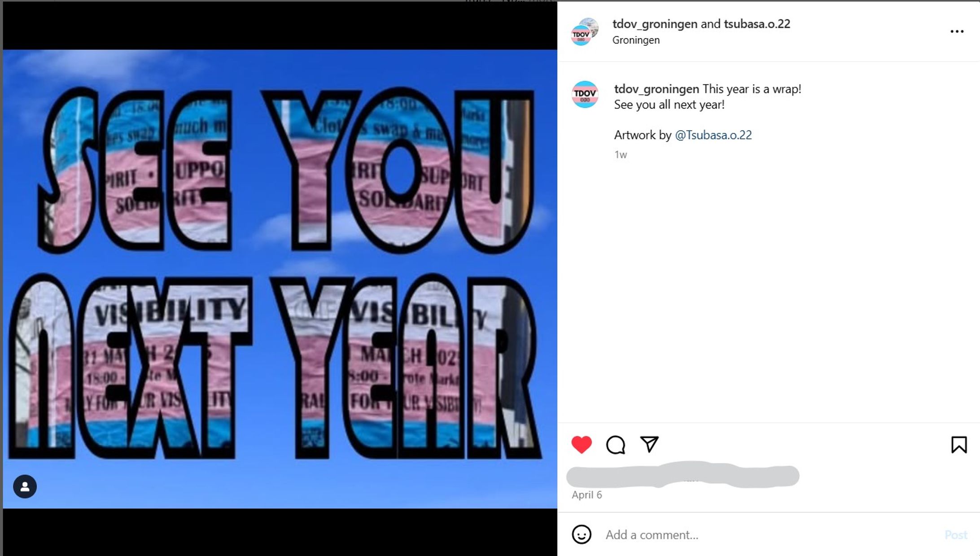Click tdov_groningen username in the caption
This screenshot has height=556, width=980.
(656, 89)
